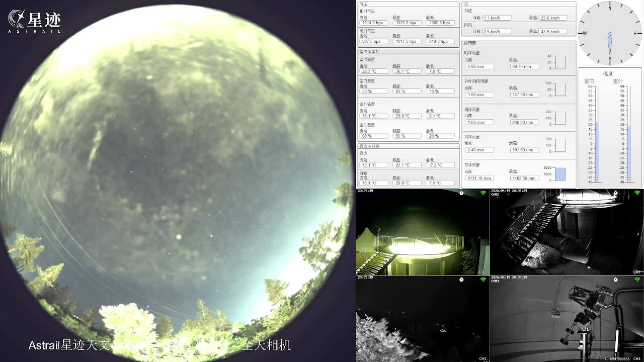Click the indoor thermometer gauge bar
The height and width of the screenshot is (362, 644).
tap(597, 151)
